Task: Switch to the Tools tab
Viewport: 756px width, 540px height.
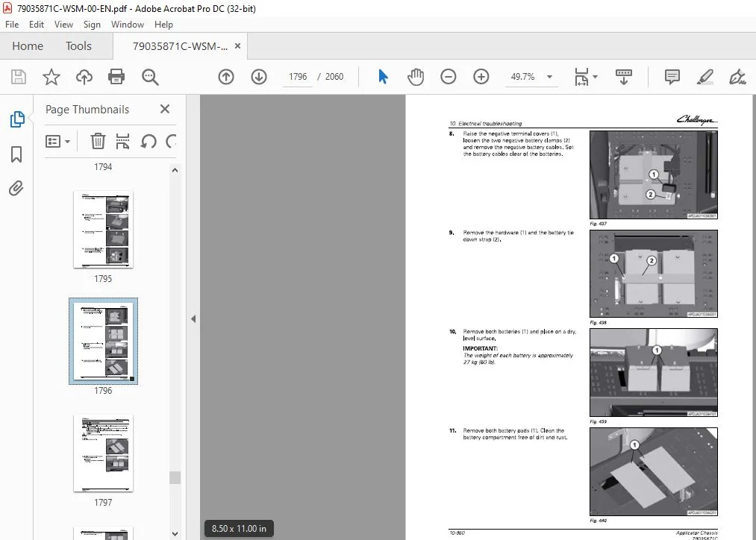Action: click(x=78, y=45)
